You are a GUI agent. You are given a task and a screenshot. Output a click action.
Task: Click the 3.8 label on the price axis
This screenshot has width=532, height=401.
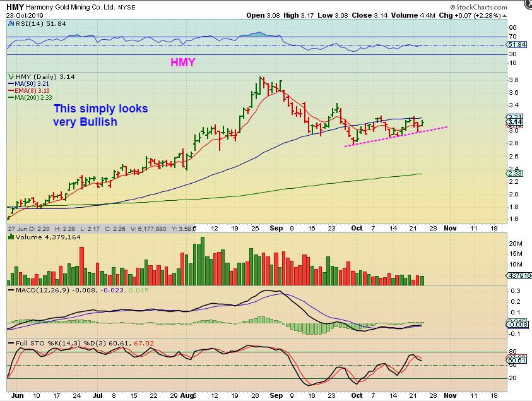[x=513, y=80]
